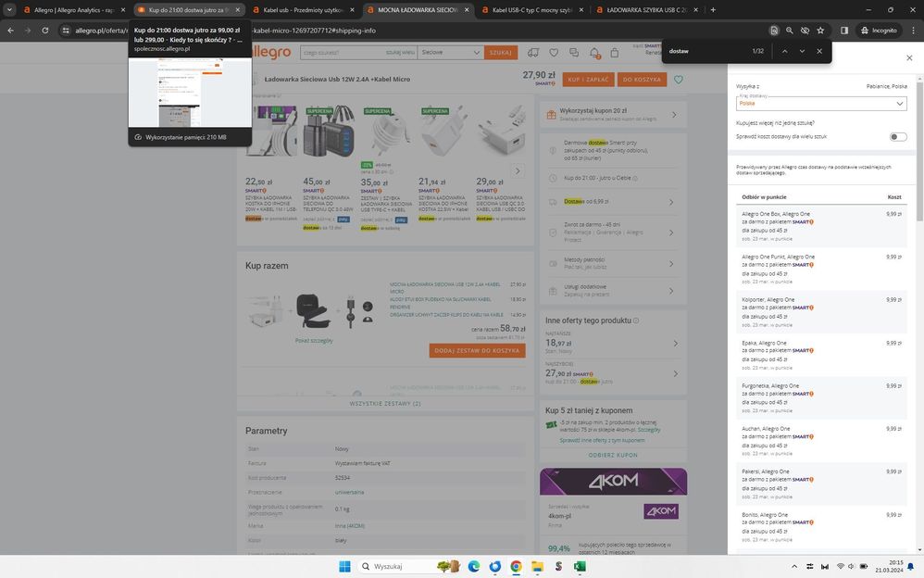This screenshot has width=924, height=578.
Task: Go to previous find-in-page match
Action: pyautogui.click(x=784, y=51)
